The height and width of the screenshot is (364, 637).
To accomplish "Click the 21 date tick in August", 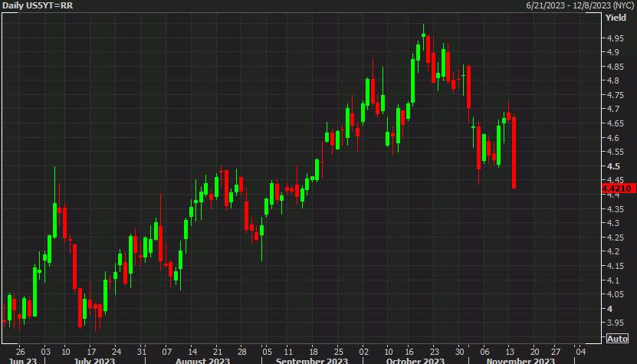I will tap(218, 352).
